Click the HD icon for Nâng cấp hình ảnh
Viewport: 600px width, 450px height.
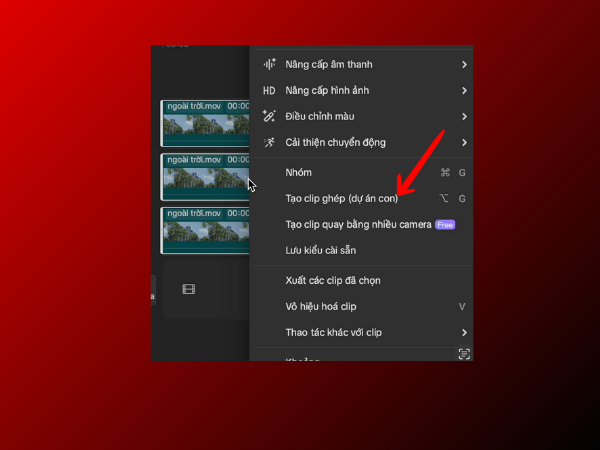click(x=269, y=91)
